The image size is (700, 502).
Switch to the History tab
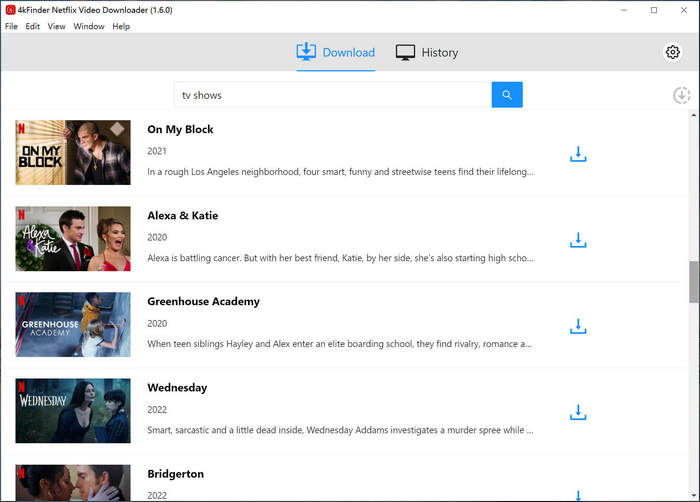427,52
